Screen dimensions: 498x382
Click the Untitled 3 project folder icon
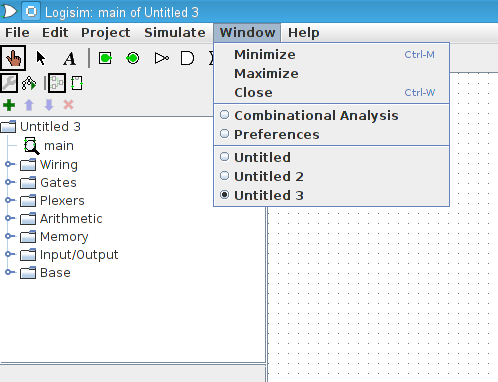[x=8, y=127]
